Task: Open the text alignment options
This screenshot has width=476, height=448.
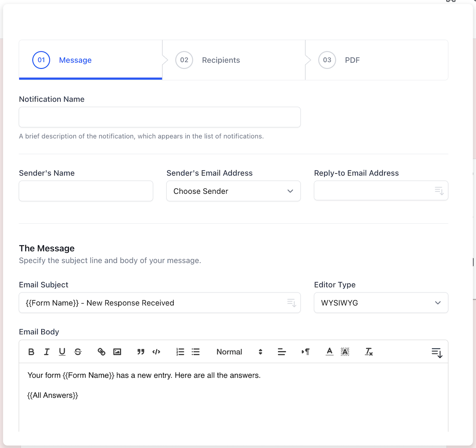Action: pos(282,352)
